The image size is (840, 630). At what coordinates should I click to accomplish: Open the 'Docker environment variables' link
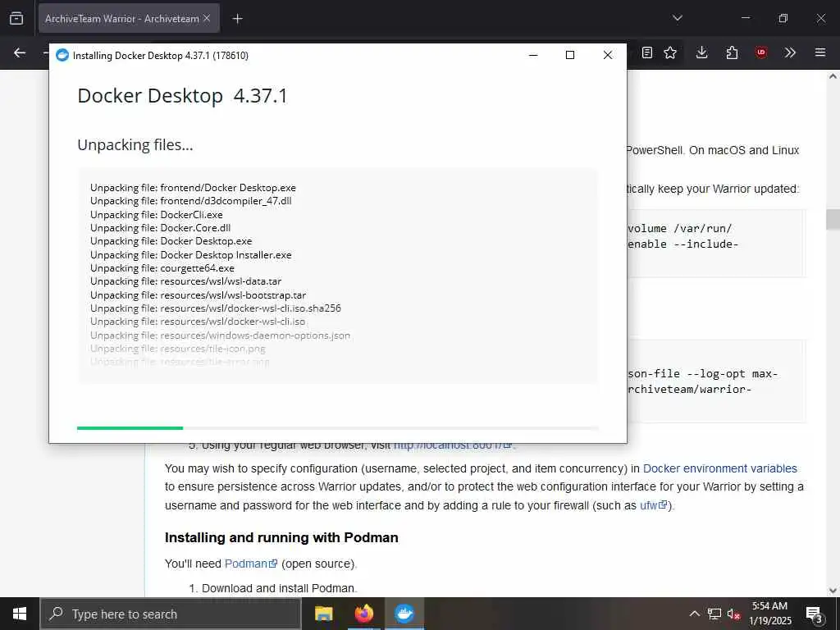(720, 468)
